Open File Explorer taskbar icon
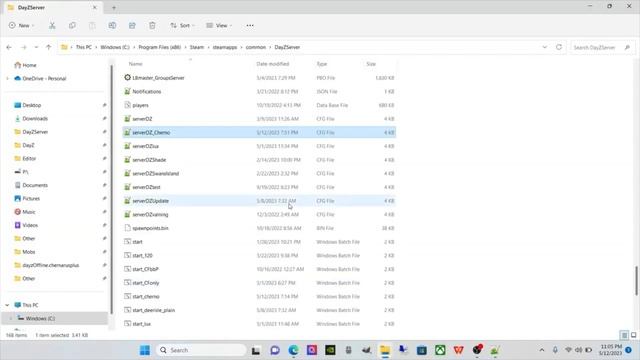The image size is (640, 360). click(385, 350)
